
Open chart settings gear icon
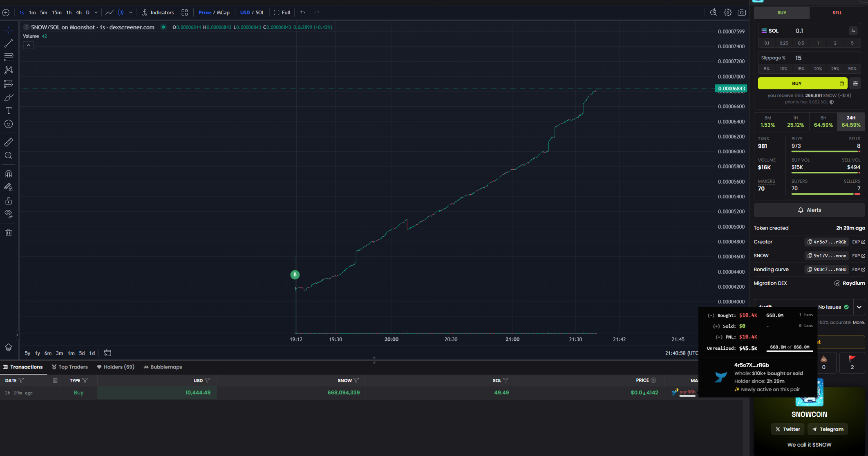pos(727,13)
